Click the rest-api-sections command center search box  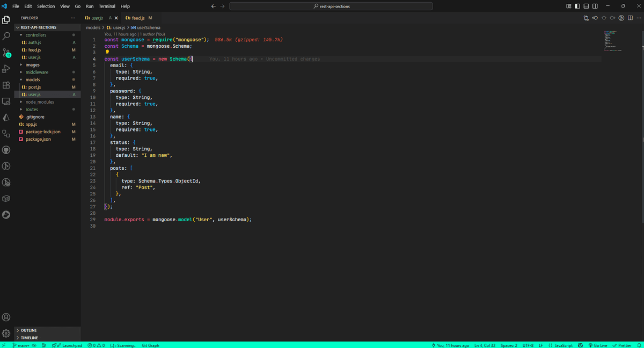pos(331,6)
